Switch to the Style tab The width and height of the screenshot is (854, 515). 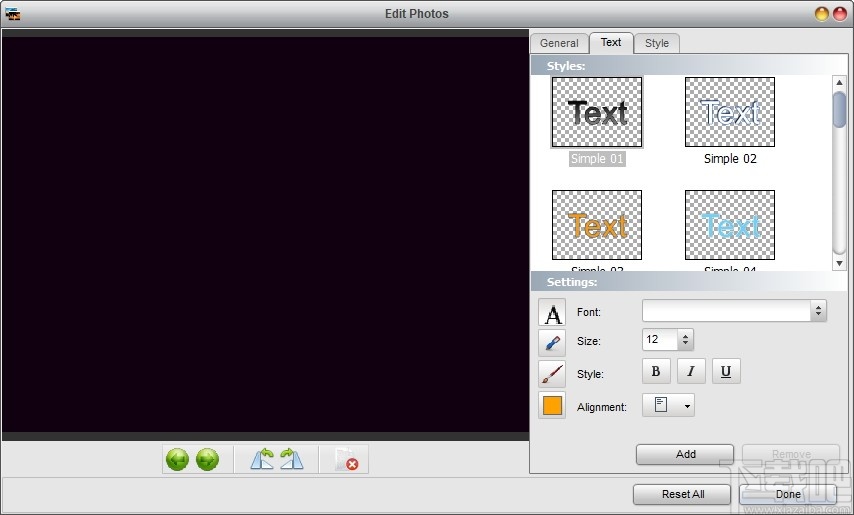click(x=657, y=43)
